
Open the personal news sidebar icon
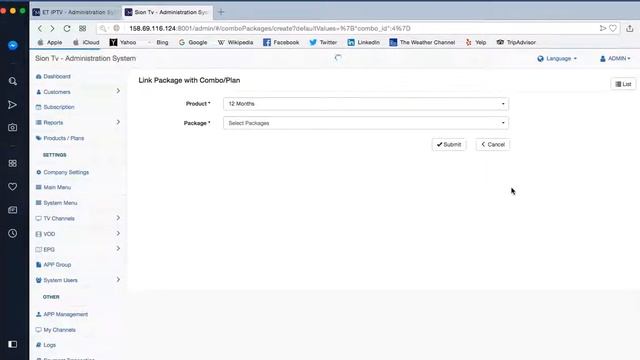[13, 210]
